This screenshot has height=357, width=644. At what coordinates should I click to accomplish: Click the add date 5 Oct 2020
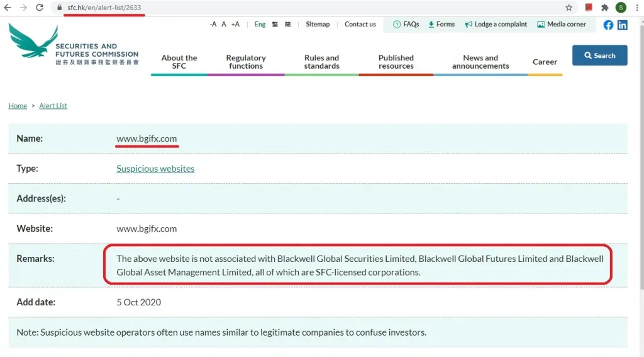(139, 302)
